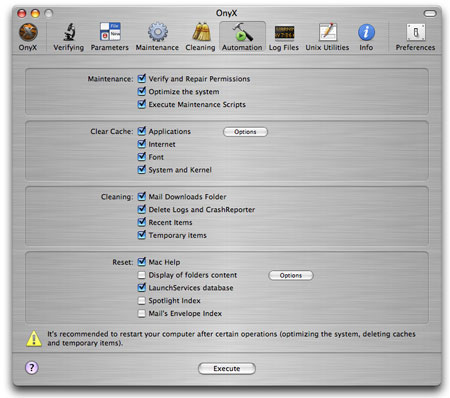
Task: Enable Display of folders content reset
Action: tap(142, 275)
